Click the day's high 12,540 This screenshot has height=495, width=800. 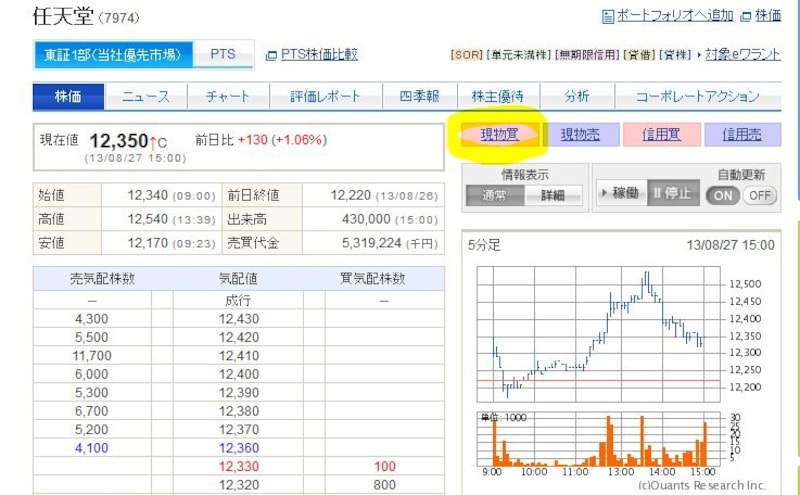147,219
